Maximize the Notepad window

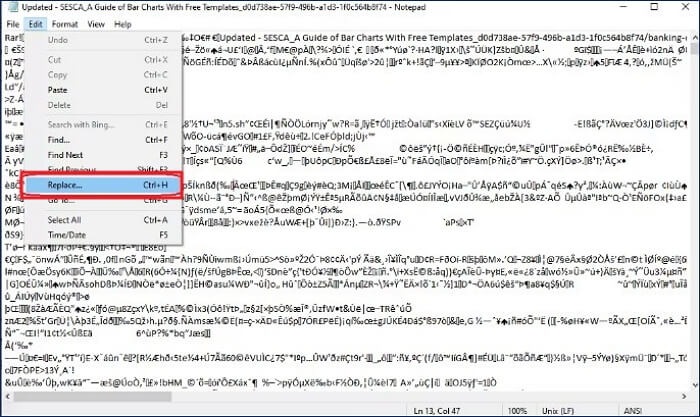tap(654, 7)
